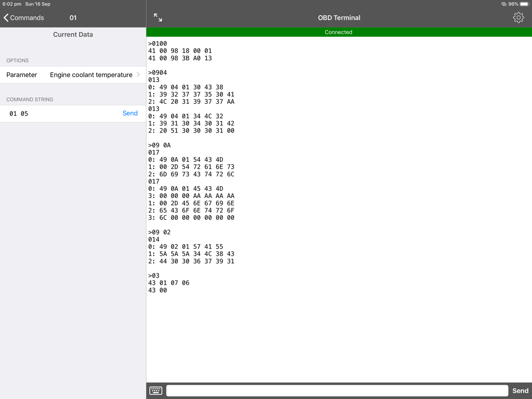
Task: Tap the >09 0A command line
Action: click(160, 145)
